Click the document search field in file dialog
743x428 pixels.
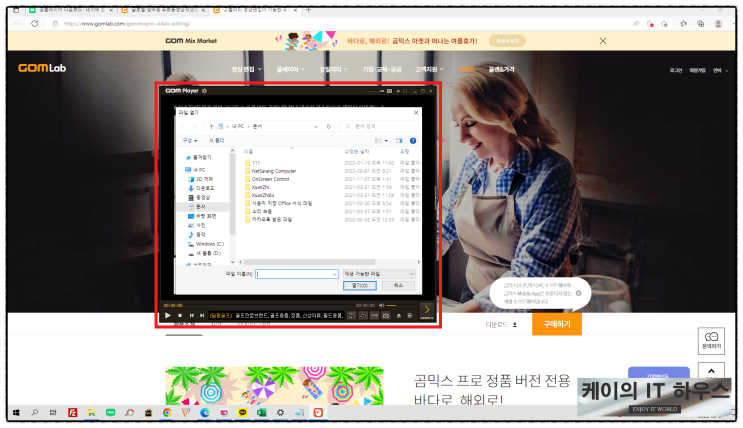click(x=378, y=127)
